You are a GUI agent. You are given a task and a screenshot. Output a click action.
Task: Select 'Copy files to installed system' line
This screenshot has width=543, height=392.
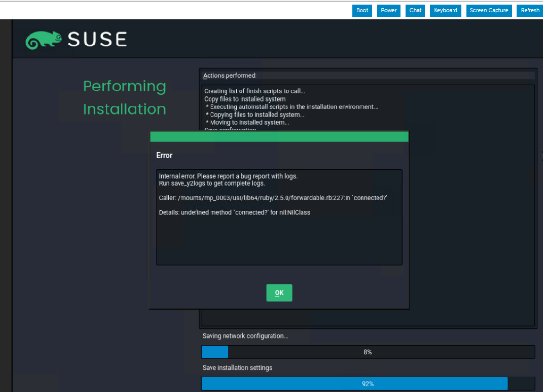(244, 99)
